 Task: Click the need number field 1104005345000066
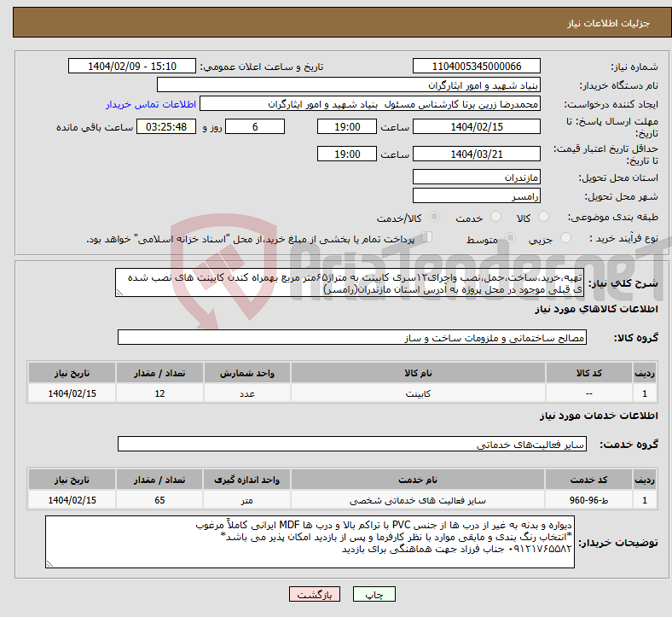[476, 67]
